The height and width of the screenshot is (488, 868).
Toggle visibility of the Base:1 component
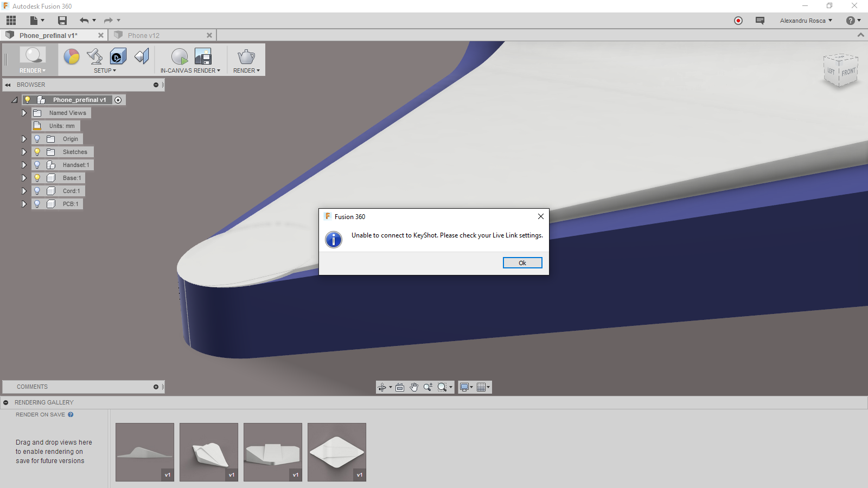click(x=37, y=177)
